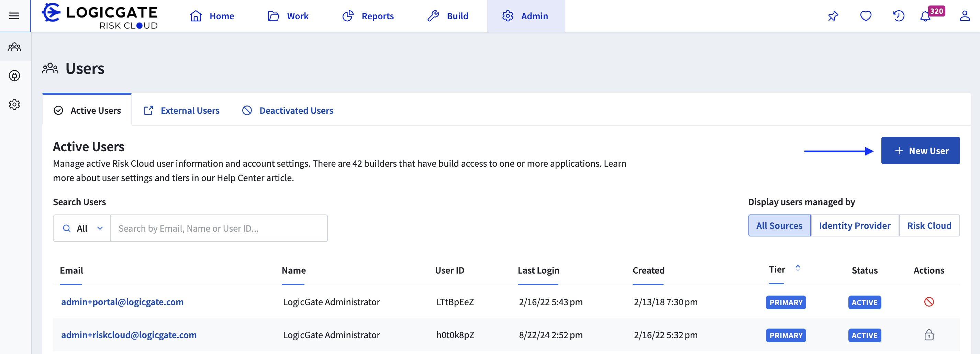Click the Tier sort arrows icon
The image size is (980, 354).
pyautogui.click(x=798, y=268)
